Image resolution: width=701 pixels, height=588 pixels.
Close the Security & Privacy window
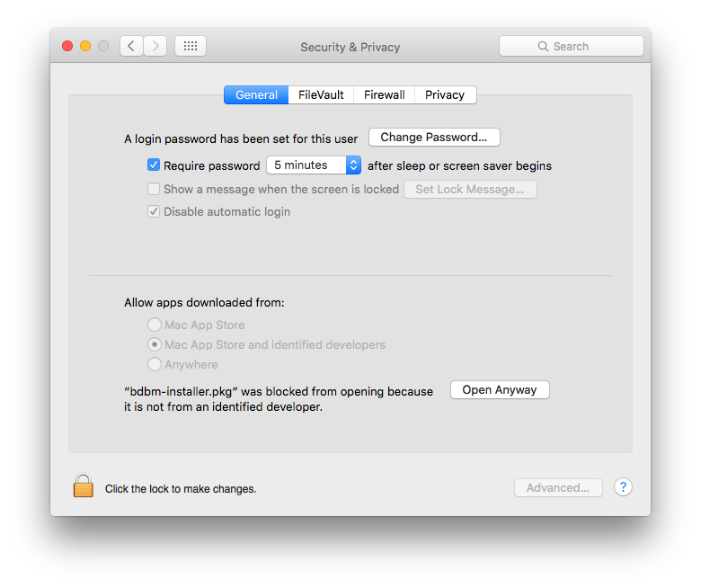pyautogui.click(x=67, y=46)
